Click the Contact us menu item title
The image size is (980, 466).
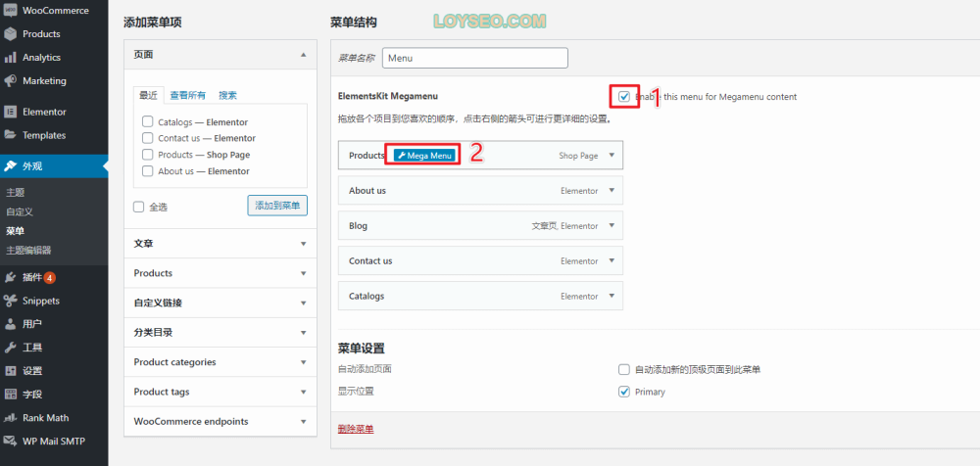[370, 261]
